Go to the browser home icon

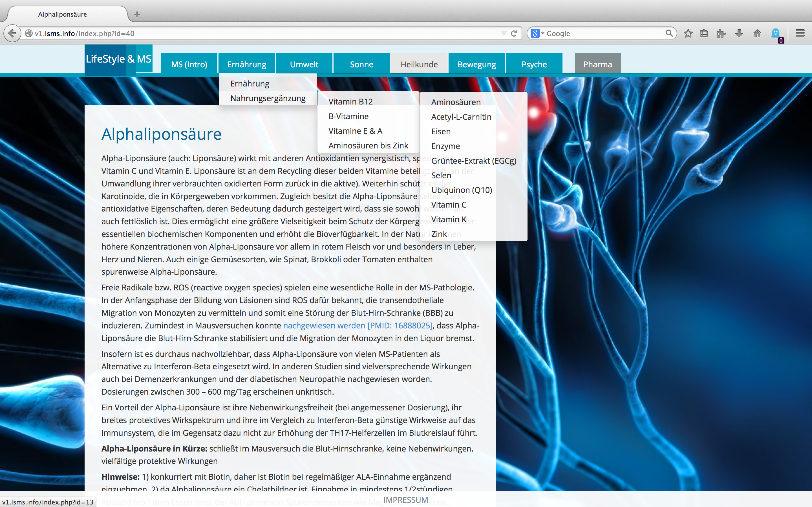[x=757, y=33]
